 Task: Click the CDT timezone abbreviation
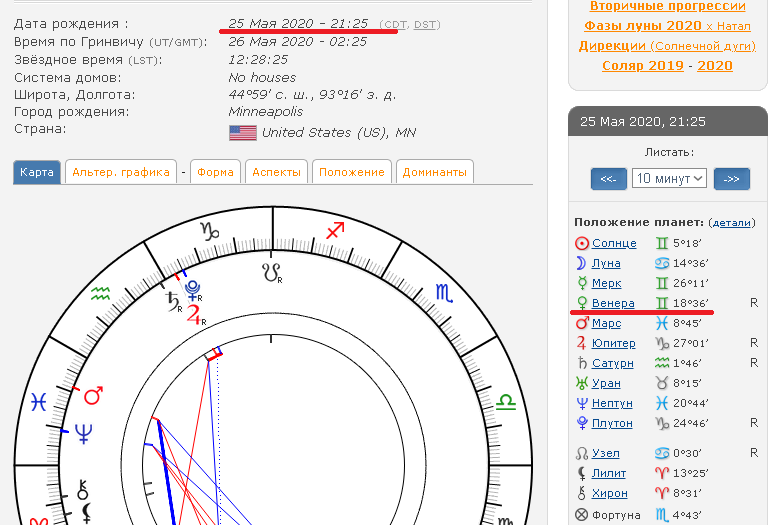click(395, 25)
